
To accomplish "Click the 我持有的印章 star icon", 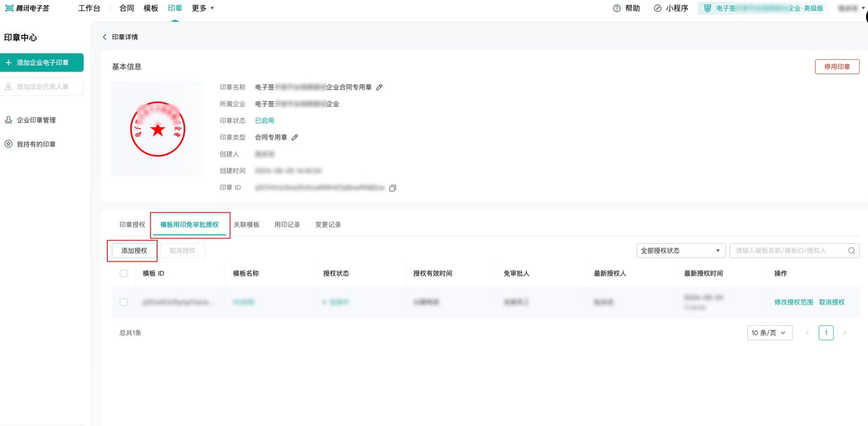I will click(x=9, y=144).
